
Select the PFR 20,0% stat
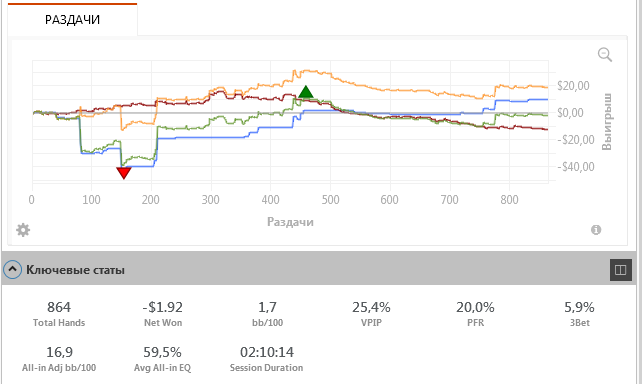[475, 314]
